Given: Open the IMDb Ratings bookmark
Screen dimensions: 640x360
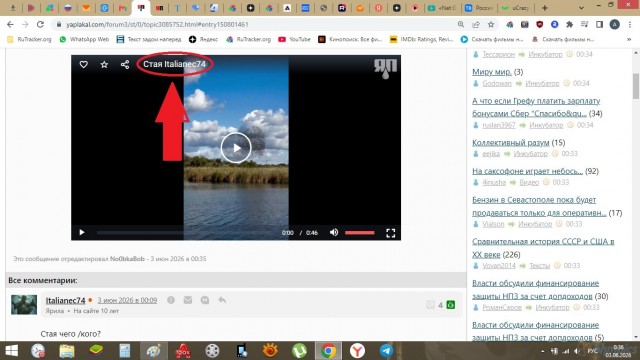Looking at the screenshot, I should pos(421,39).
